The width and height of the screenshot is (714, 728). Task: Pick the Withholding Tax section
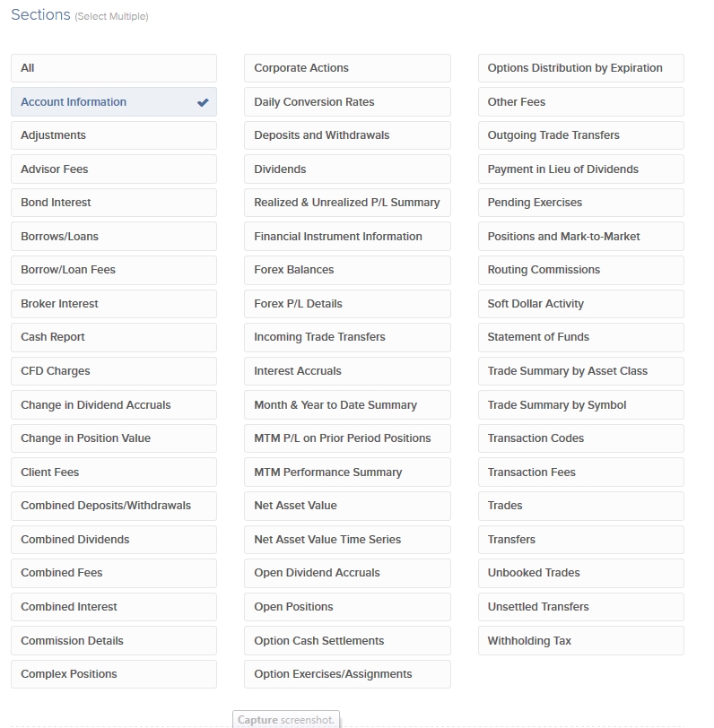point(580,641)
